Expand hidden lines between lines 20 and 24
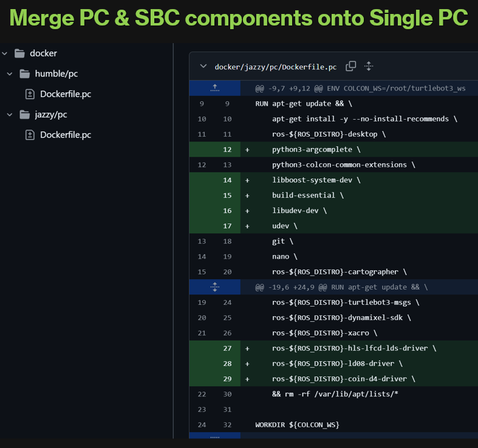 tap(214, 287)
